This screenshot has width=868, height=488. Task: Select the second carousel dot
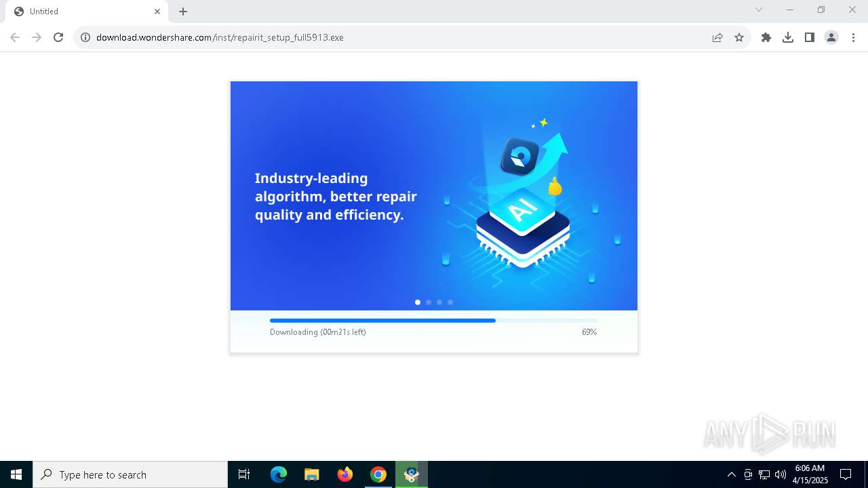click(x=429, y=302)
